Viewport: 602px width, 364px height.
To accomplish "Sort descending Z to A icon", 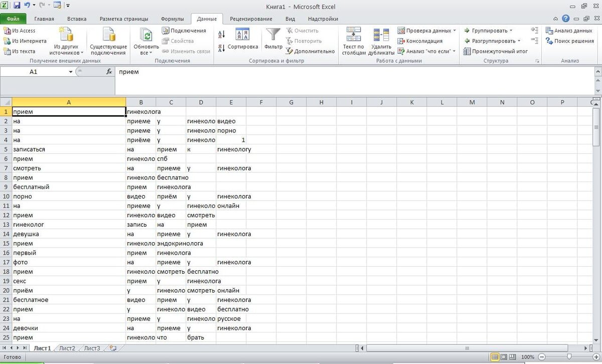I will click(222, 48).
